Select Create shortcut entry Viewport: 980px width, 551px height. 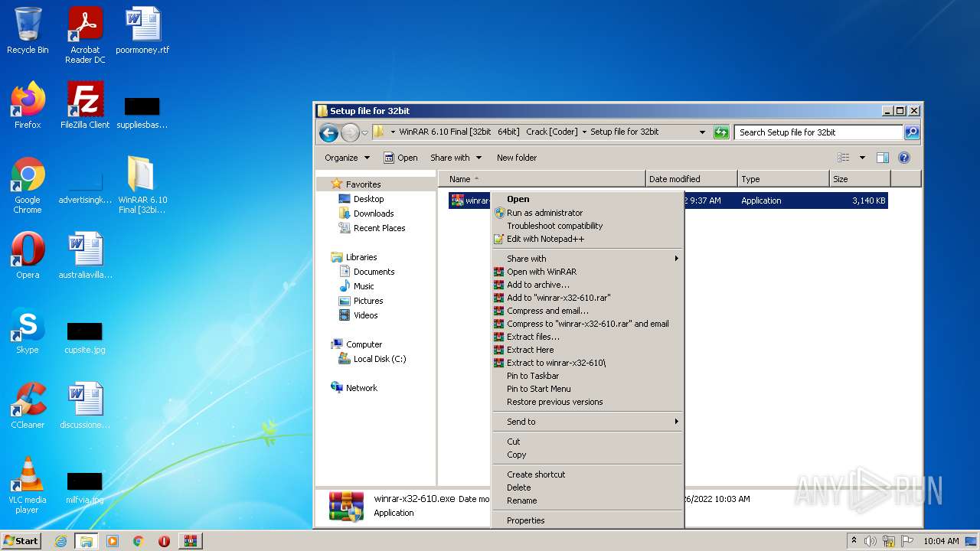[587, 474]
